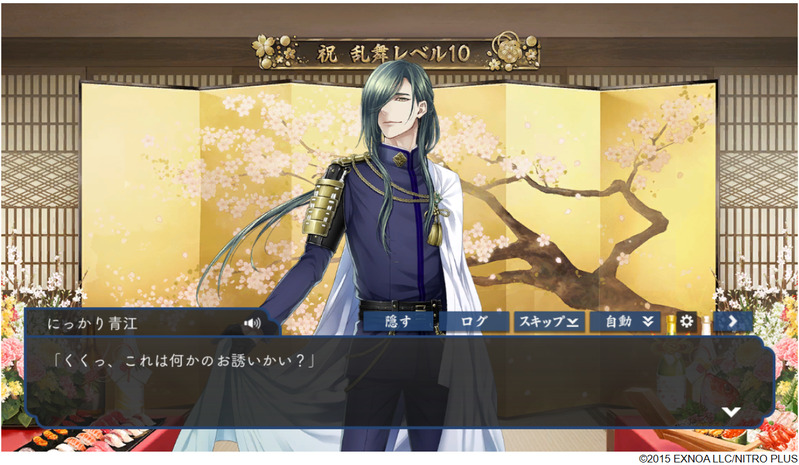
Task: Hide the dialogue window with 隠す
Action: pyautogui.click(x=397, y=321)
